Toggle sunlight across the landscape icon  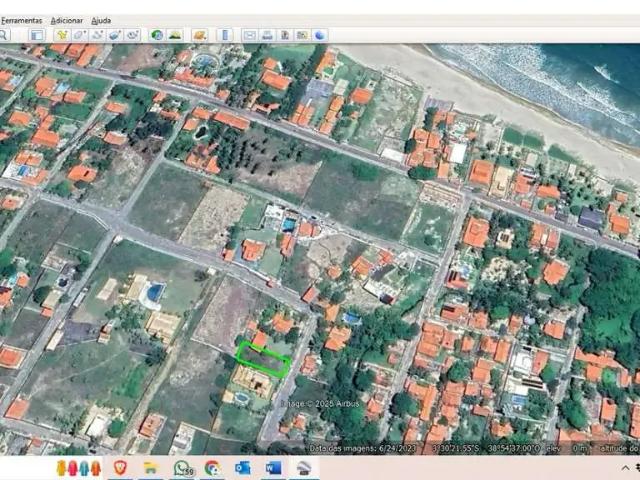click(175, 35)
